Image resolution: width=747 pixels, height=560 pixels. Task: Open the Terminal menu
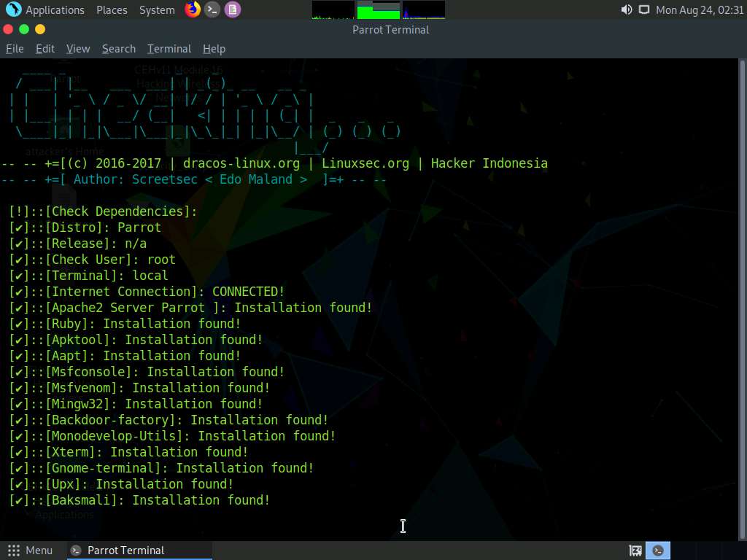coord(169,49)
